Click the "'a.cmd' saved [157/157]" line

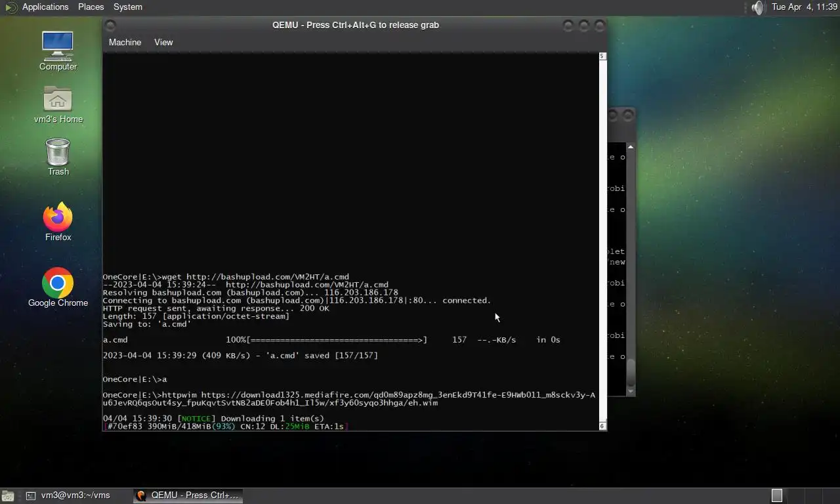click(240, 356)
